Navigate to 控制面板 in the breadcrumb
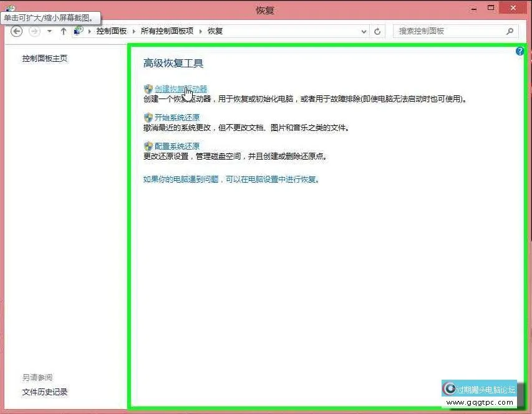Image resolution: width=532 pixels, height=414 pixels. (112, 31)
